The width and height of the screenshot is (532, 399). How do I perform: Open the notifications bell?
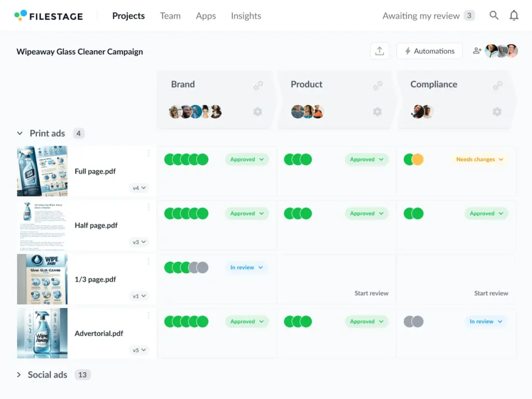tap(514, 16)
